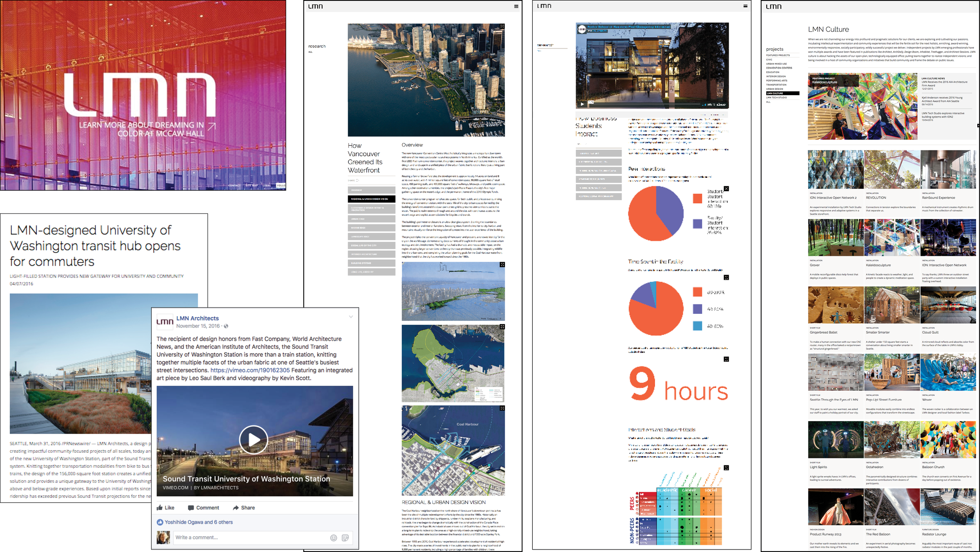
Task: Open REVOLUTION installation thumbnail
Action: click(x=892, y=170)
